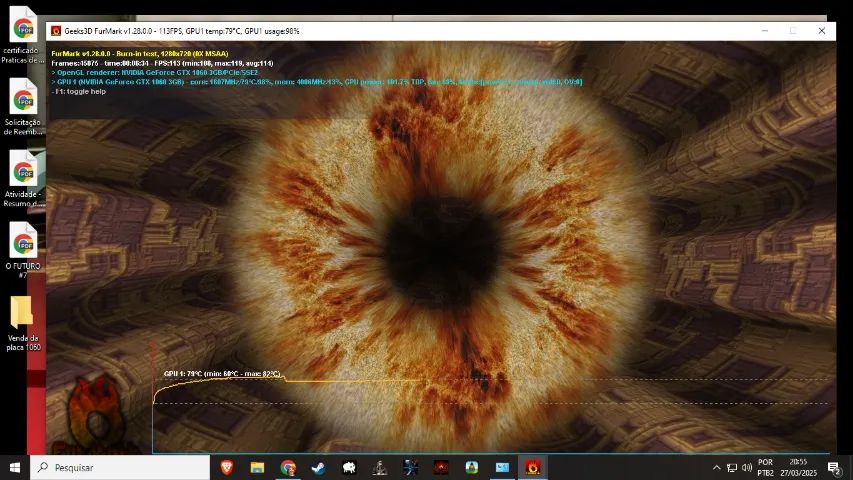Open the clock and date flyout
This screenshot has height=480, width=853.
click(799, 467)
